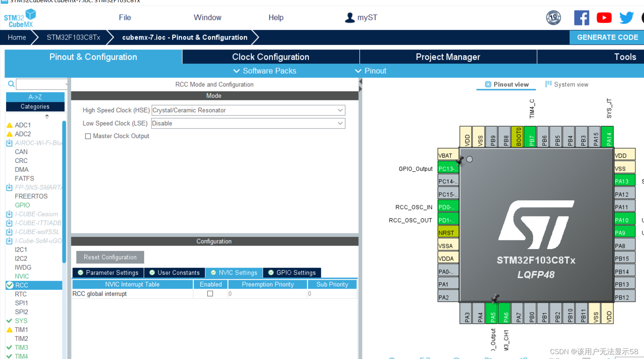Open the GPIO Settings tab
The width and height of the screenshot is (644, 359).
point(292,273)
